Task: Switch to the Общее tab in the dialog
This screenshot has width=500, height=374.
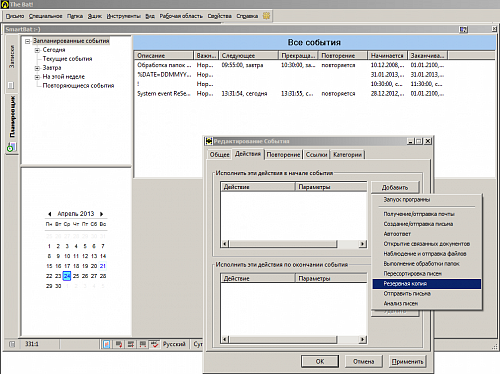Action: [220, 155]
